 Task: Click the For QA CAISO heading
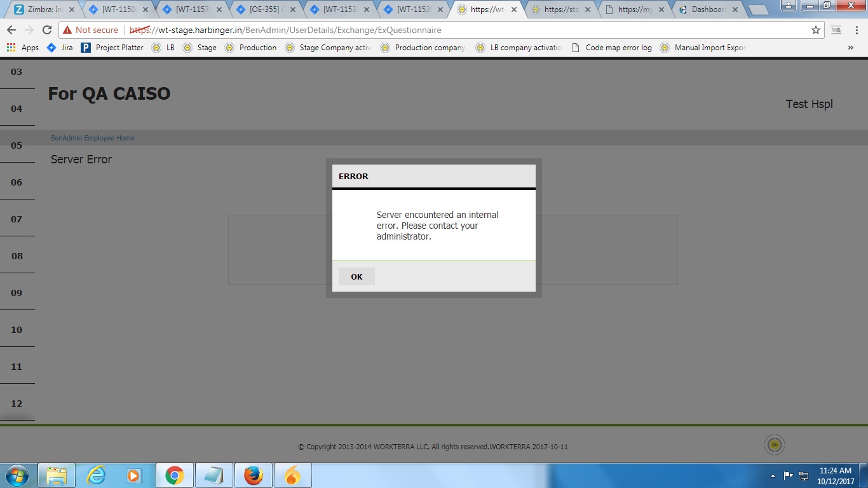(109, 93)
